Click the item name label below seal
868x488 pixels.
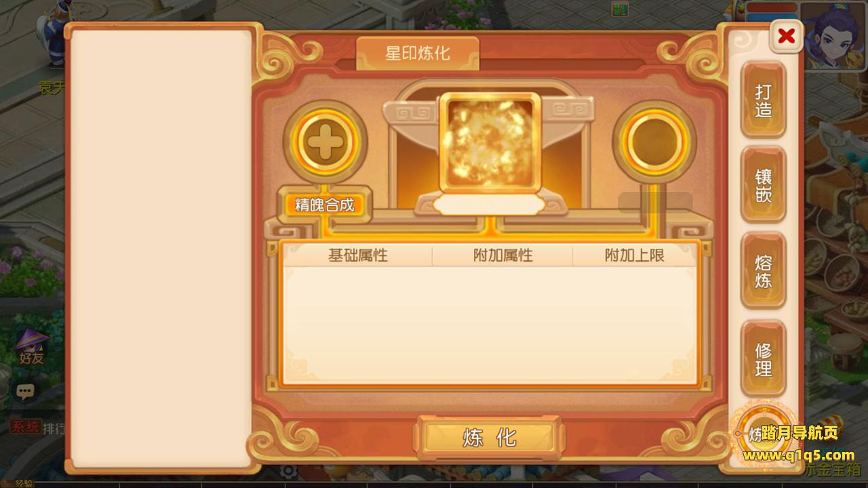click(x=490, y=205)
